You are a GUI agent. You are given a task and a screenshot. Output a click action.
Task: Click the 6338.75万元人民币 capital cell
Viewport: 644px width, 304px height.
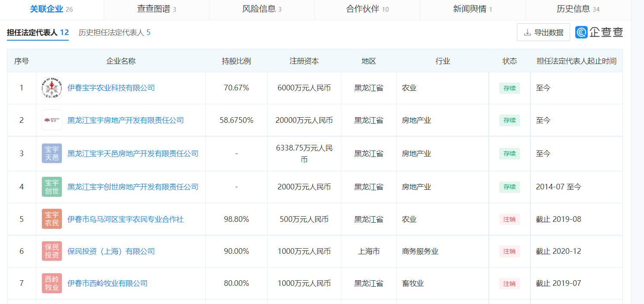point(304,154)
